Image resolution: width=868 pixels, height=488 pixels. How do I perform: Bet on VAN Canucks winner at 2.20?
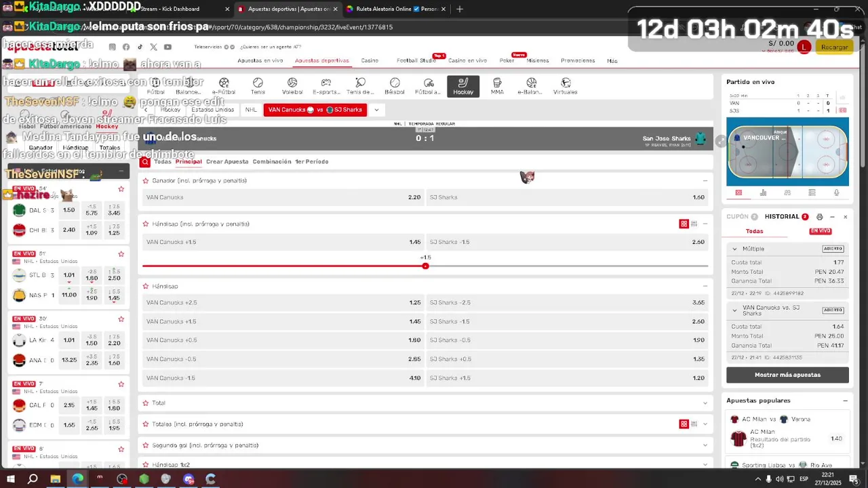[x=283, y=197]
